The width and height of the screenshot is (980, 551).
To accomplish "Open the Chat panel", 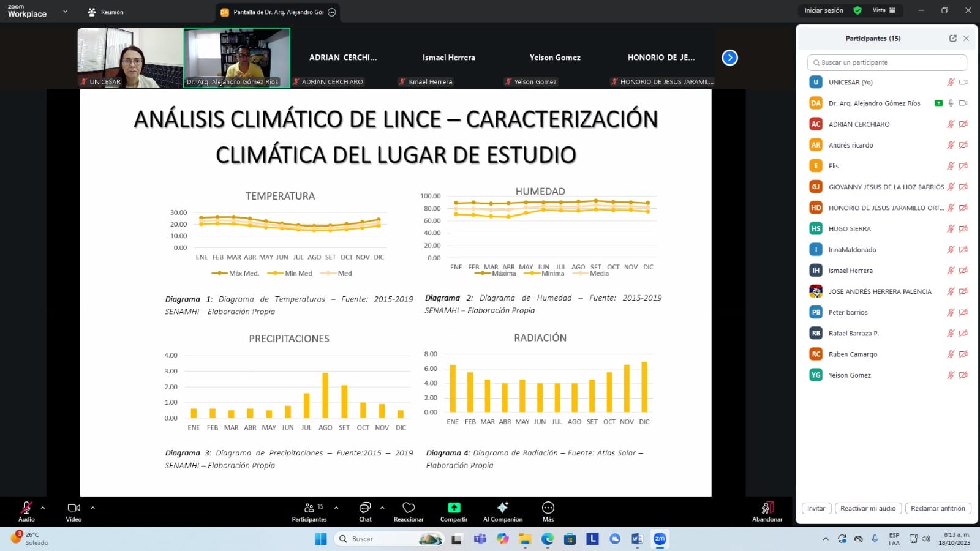I will point(365,508).
